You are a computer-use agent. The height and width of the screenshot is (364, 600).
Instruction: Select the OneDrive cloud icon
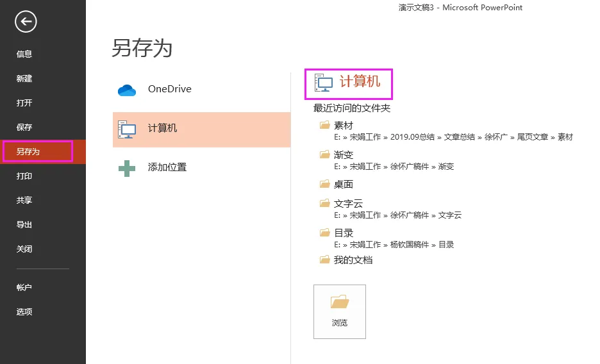click(127, 90)
